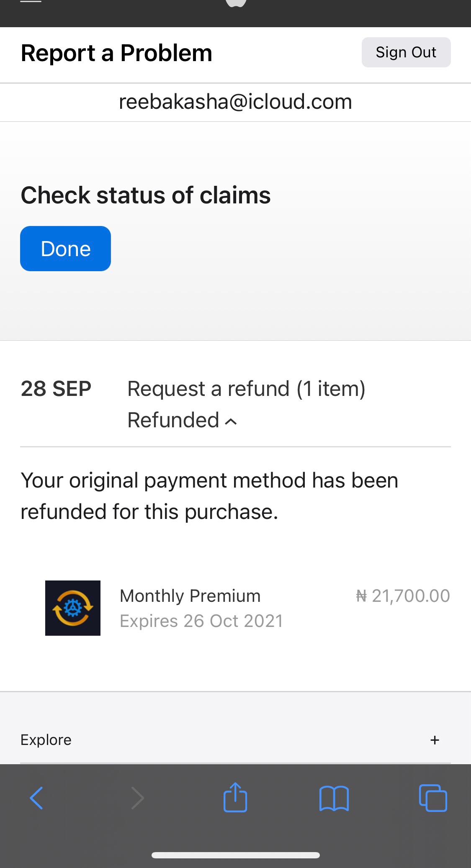Select the Request a refund (1 item) row
This screenshot has width=471, height=868.
[246, 389]
